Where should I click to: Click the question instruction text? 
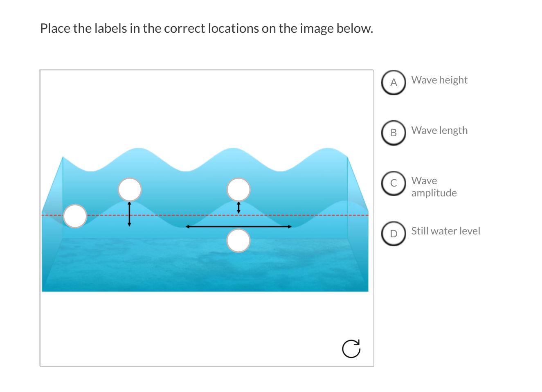click(207, 28)
